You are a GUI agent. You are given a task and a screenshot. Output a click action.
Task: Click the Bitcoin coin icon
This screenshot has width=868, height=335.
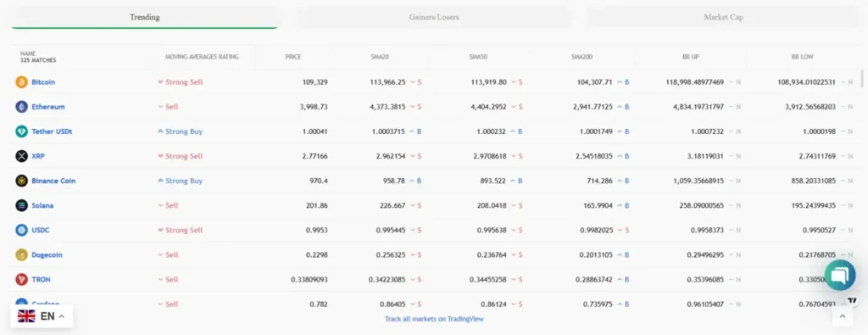coord(21,82)
